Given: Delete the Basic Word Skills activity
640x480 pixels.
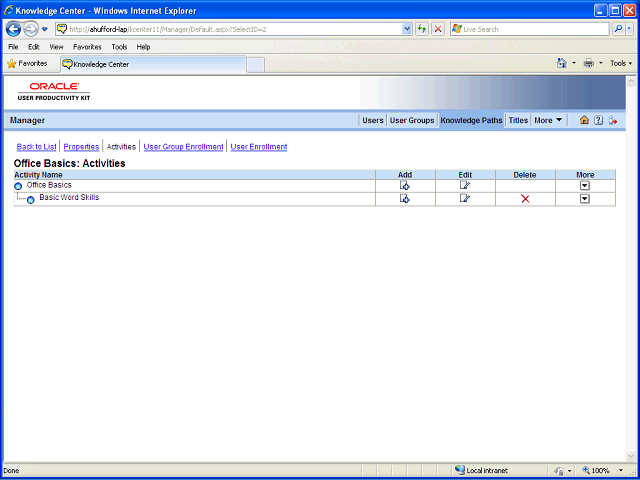Looking at the screenshot, I should click(x=525, y=199).
